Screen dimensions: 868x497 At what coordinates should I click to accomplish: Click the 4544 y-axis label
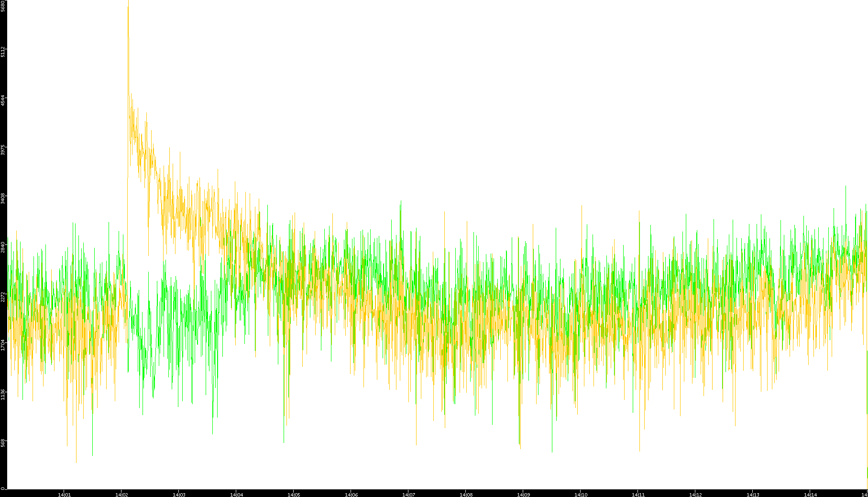(3, 100)
